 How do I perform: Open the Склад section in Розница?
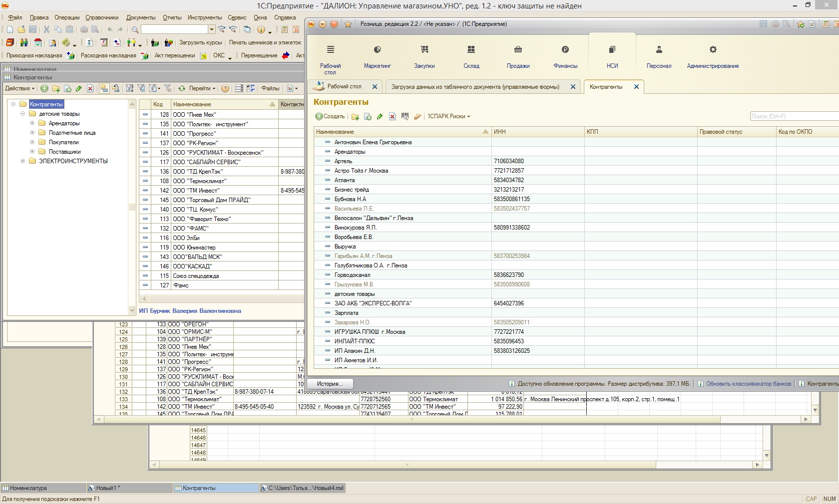point(471,57)
